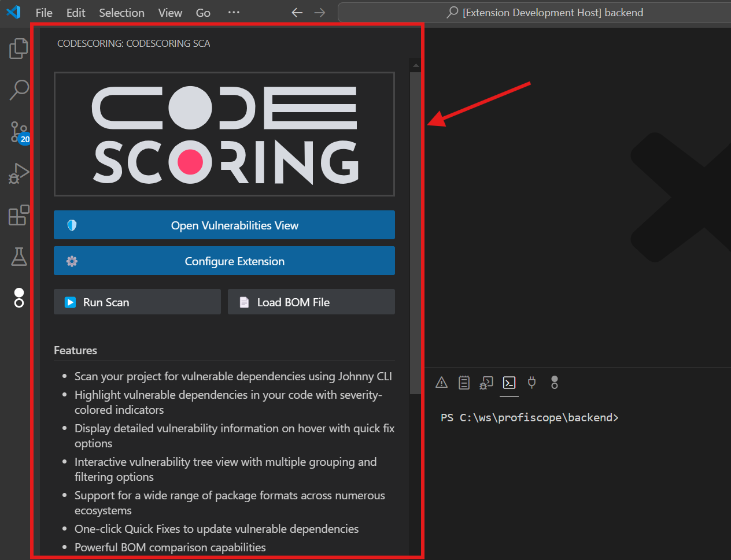Viewport: 731px width, 560px height.
Task: Go back using the left arrow
Action: [297, 13]
